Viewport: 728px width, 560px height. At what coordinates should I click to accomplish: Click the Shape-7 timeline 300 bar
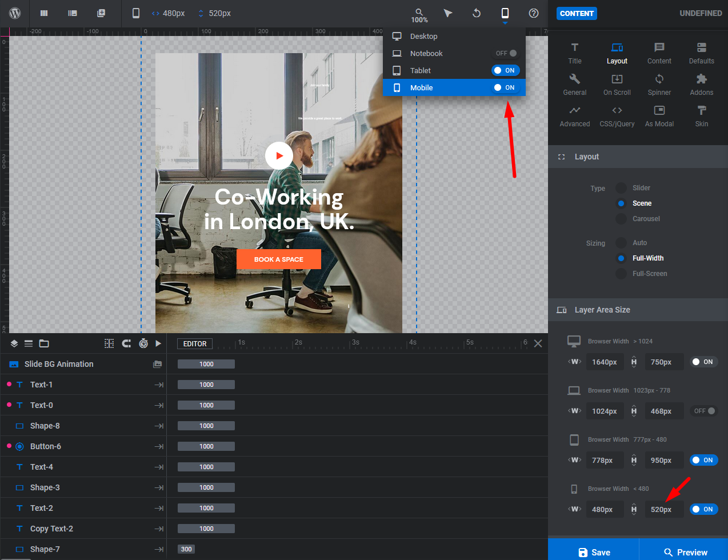pyautogui.click(x=186, y=549)
